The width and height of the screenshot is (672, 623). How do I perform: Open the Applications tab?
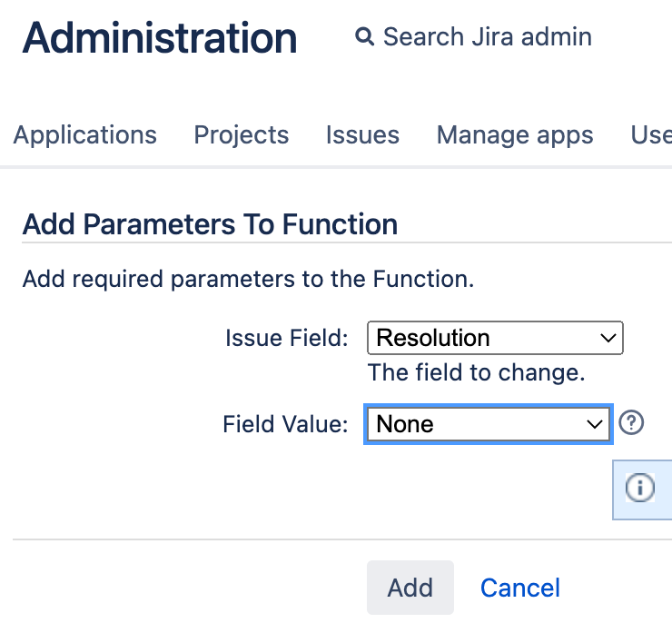pos(85,135)
